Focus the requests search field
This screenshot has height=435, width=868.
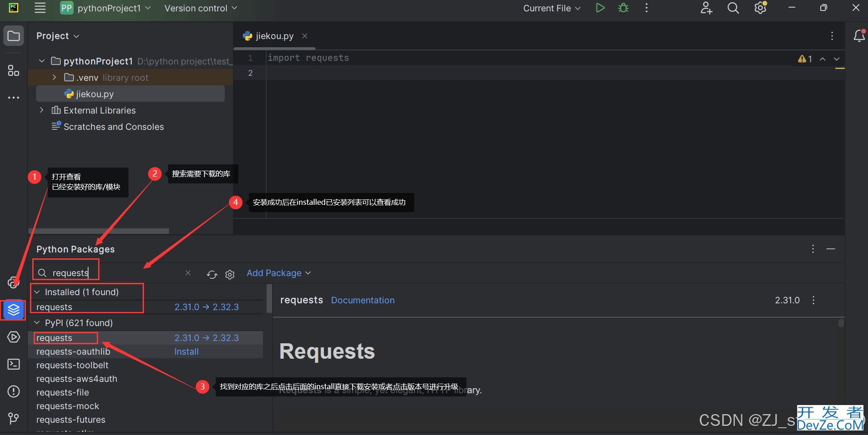(114, 273)
